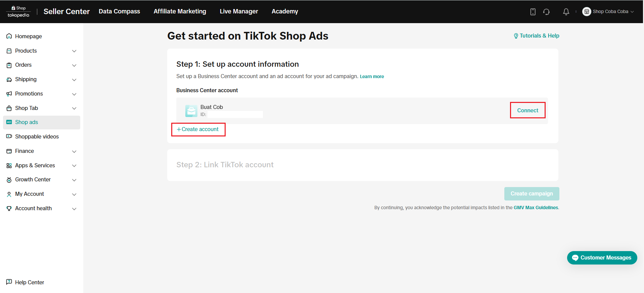This screenshot has height=293, width=644.
Task: Switch to the Data Compass tab
Action: (x=119, y=11)
